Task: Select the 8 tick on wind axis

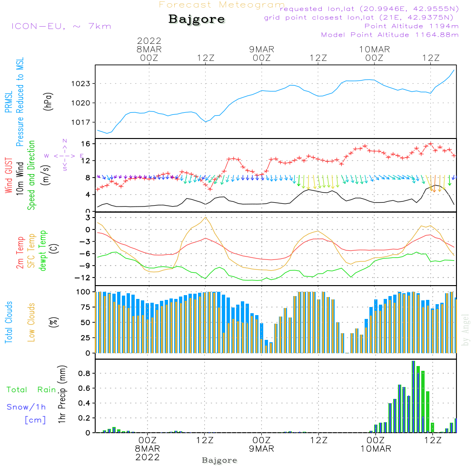Action: 88,178
